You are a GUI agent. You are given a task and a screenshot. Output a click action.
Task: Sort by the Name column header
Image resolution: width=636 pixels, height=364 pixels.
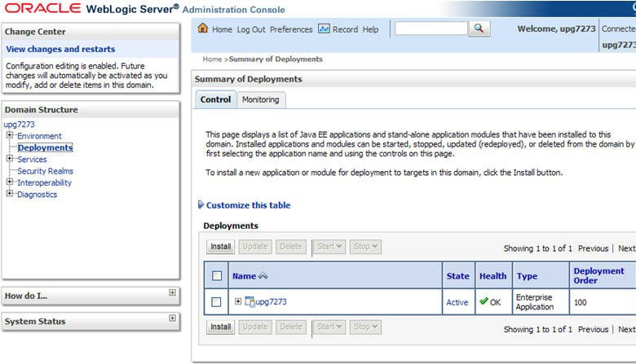[x=244, y=276]
